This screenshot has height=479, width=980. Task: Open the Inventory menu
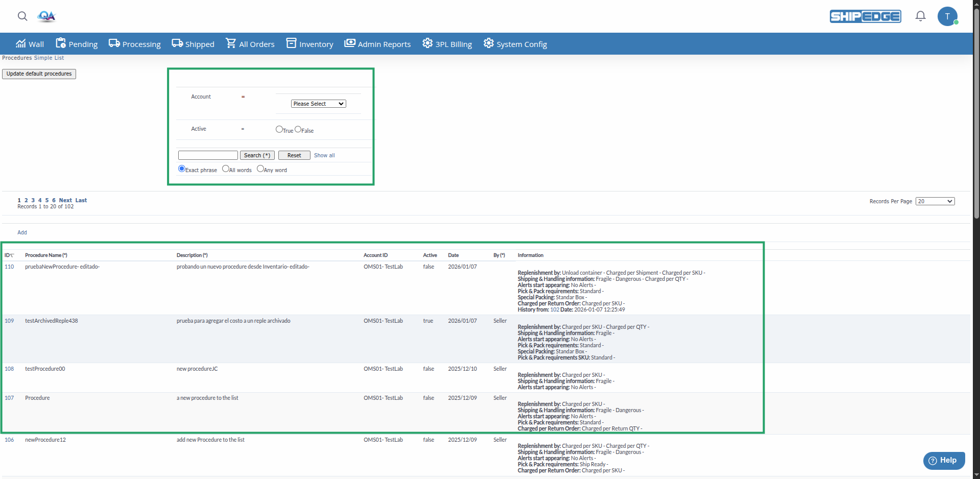pos(310,44)
